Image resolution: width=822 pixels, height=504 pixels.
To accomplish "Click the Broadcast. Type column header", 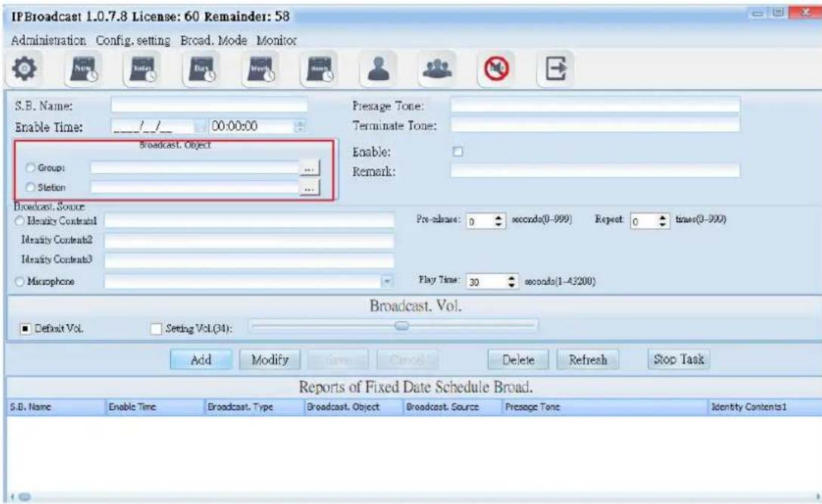I will pos(253,407).
